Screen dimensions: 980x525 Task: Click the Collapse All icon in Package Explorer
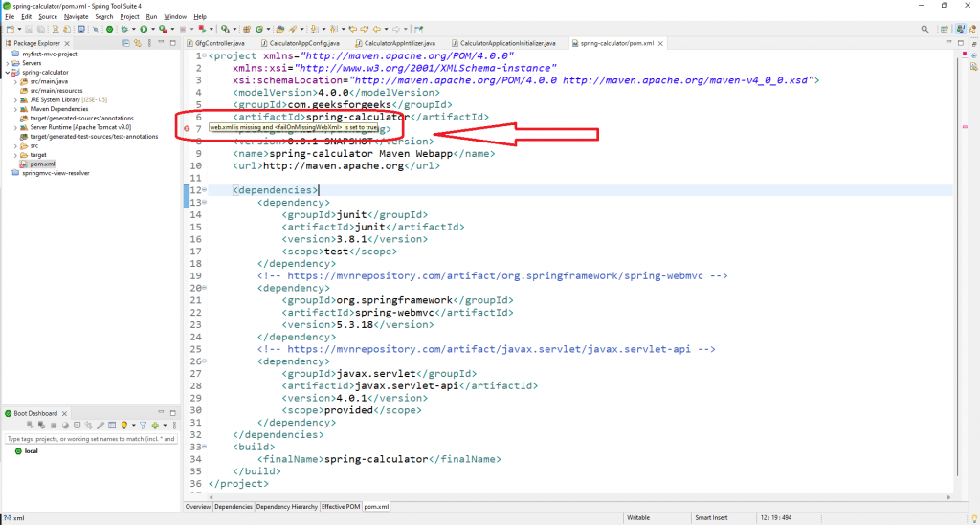click(126, 43)
